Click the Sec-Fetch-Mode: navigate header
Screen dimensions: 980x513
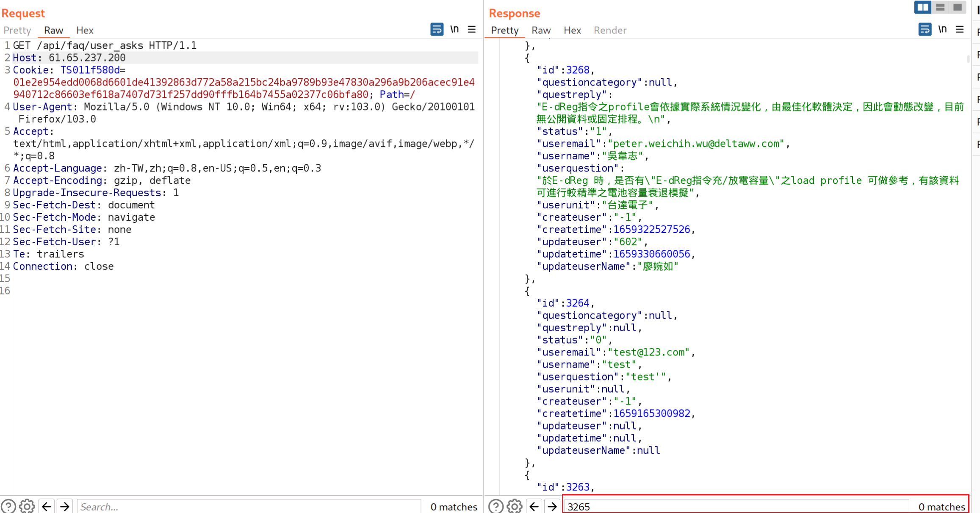pyautogui.click(x=84, y=217)
